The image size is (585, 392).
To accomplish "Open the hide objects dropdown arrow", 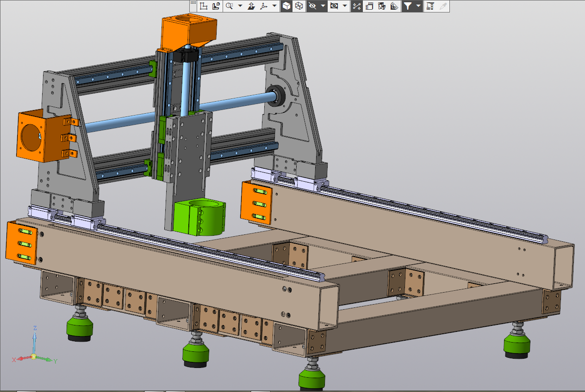I will [323, 6].
